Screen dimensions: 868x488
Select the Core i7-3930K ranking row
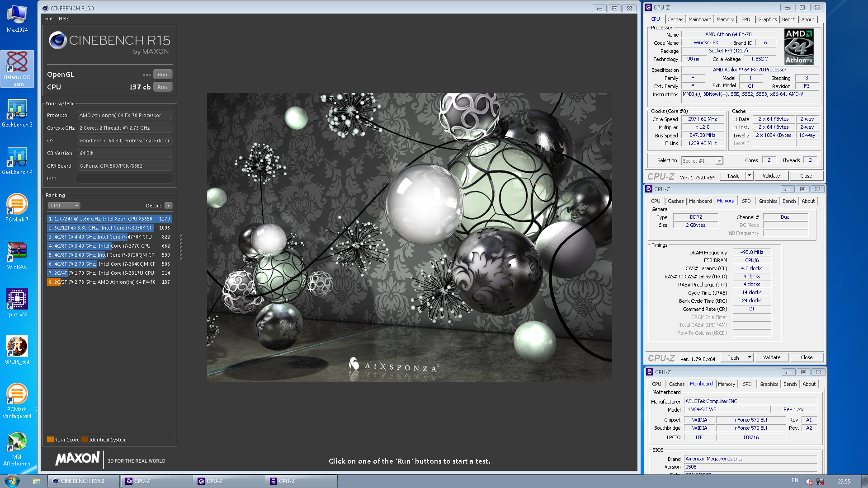109,228
